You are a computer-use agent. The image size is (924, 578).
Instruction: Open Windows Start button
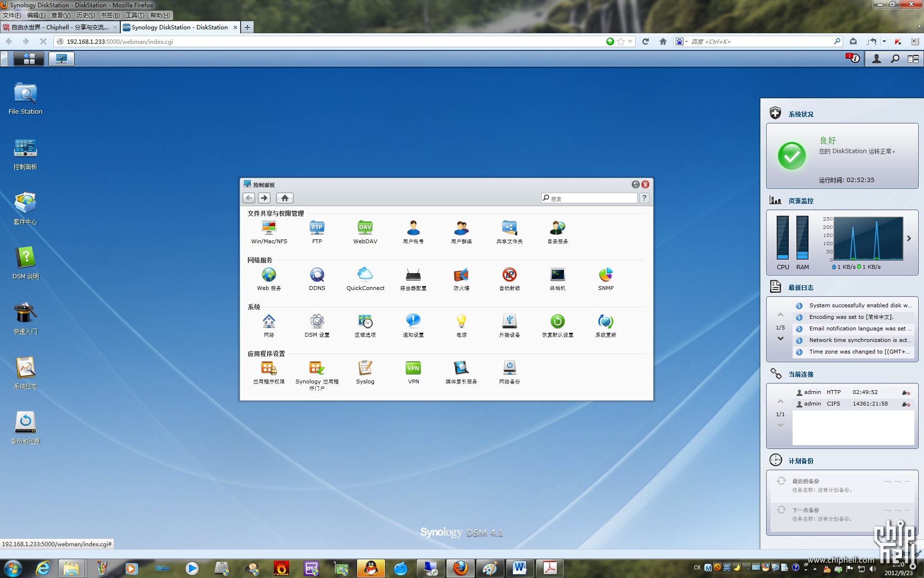(x=13, y=568)
